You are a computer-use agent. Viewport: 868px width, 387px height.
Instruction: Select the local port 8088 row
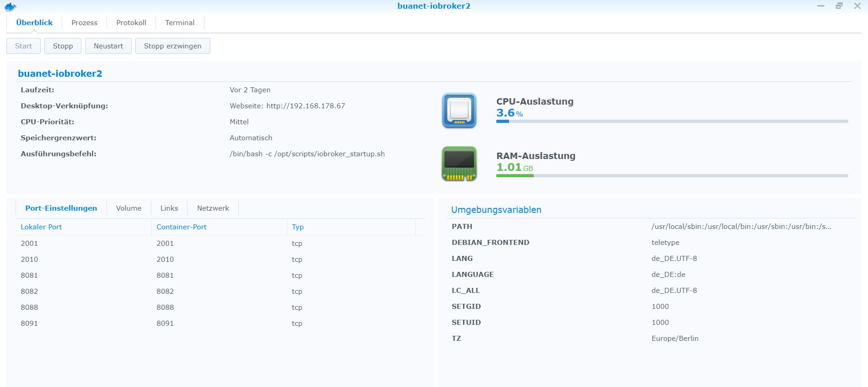[x=220, y=307]
